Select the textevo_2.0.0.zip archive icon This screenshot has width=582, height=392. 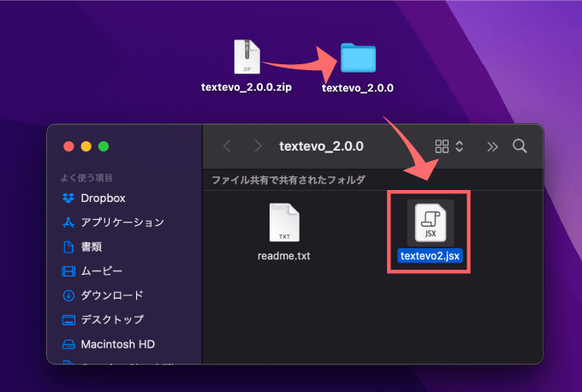[x=246, y=56]
